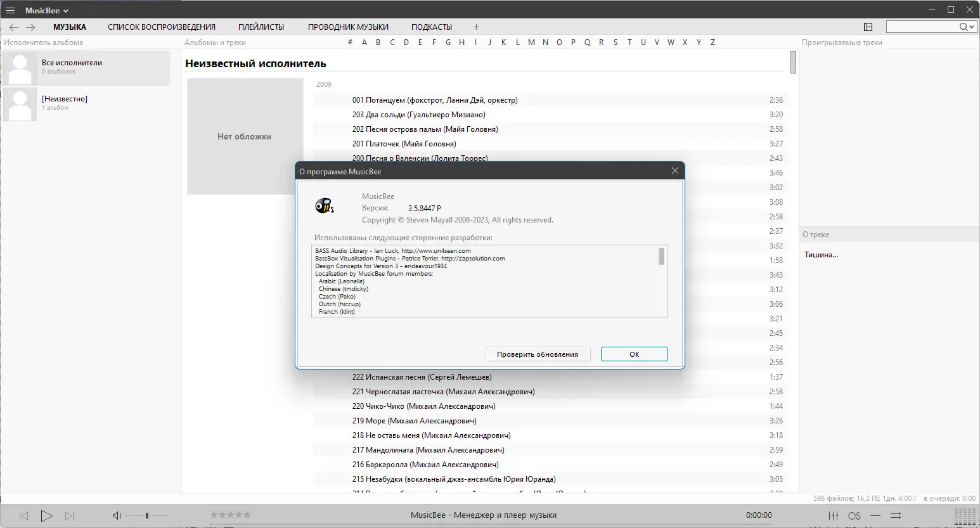This screenshot has width=980, height=528.
Task: Open the hamburger main menu
Action: tap(10, 11)
